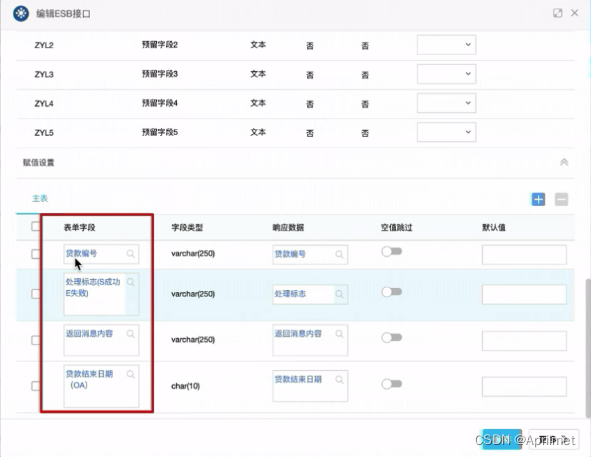The width and height of the screenshot is (591, 457).
Task: Open the dropdown in the ZYL5 row
Action: pos(446,132)
